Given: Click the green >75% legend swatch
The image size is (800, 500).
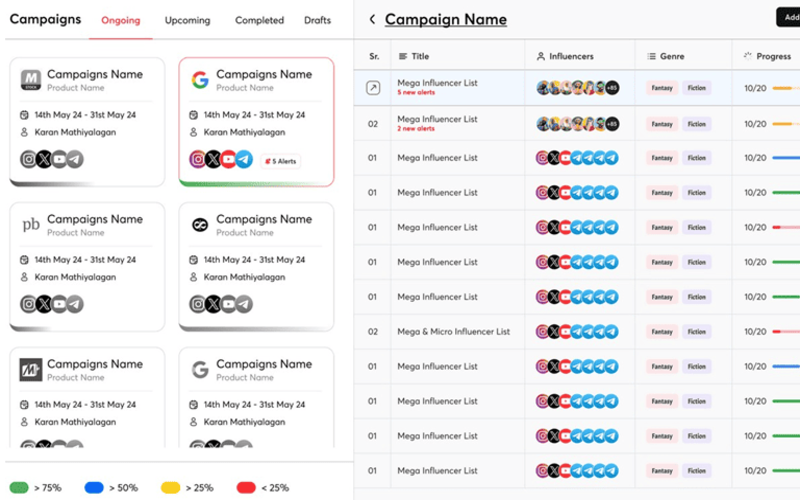Looking at the screenshot, I should click(19, 488).
